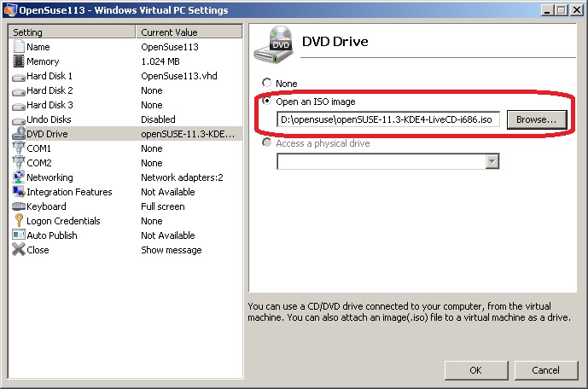Click the Hard Disk 2 drive icon
This screenshot has height=389, width=588.
click(x=19, y=92)
